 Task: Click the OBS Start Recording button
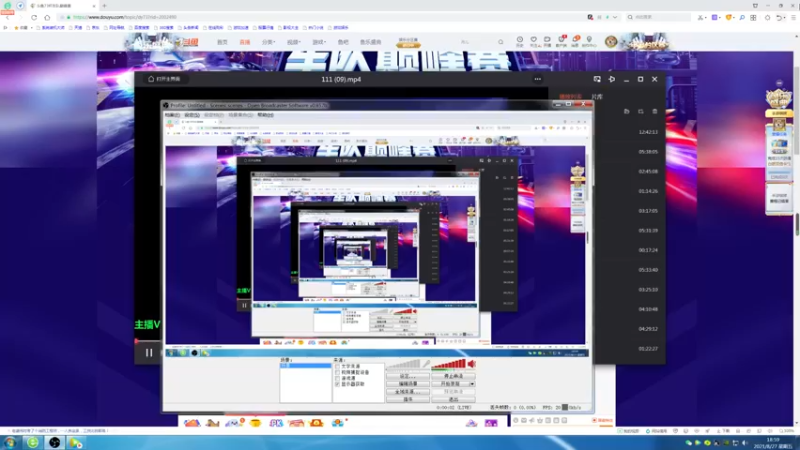tap(450, 384)
